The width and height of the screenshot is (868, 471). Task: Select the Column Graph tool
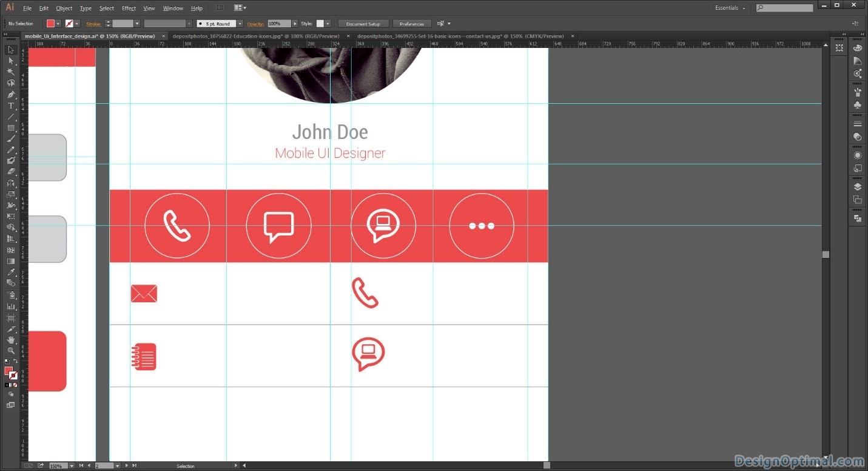(10, 307)
